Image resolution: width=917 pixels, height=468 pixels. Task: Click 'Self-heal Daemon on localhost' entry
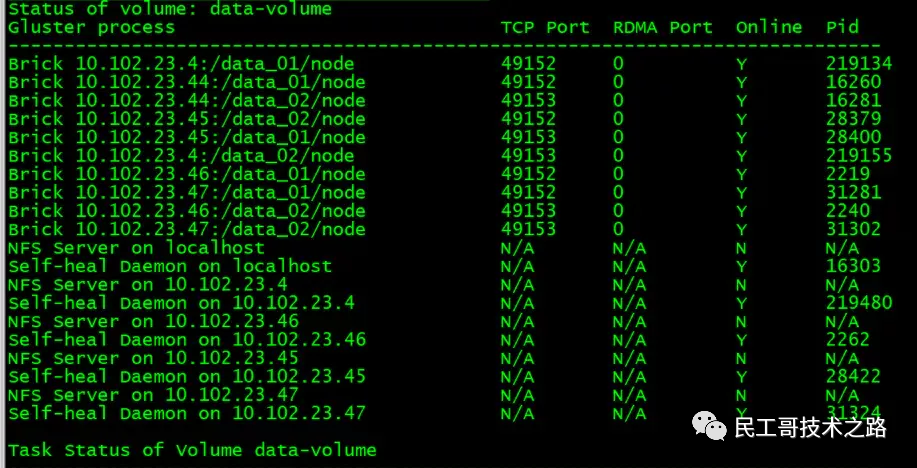170,266
